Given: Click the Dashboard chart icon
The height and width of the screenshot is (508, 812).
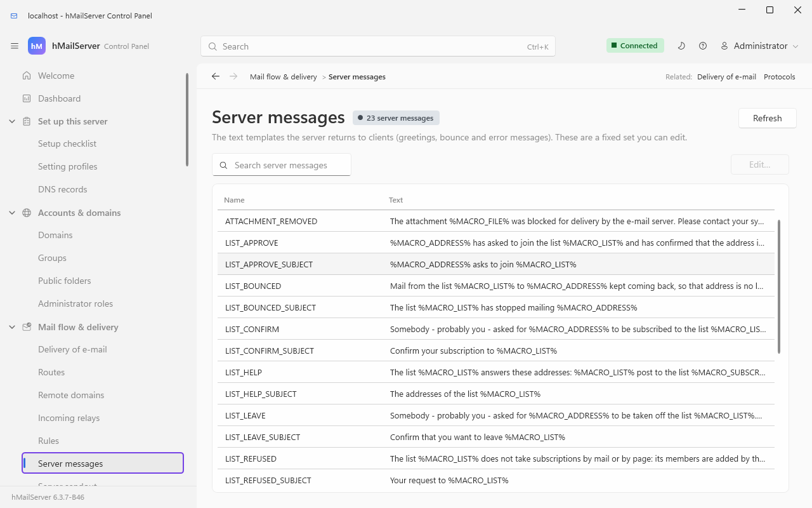Looking at the screenshot, I should pyautogui.click(x=27, y=98).
